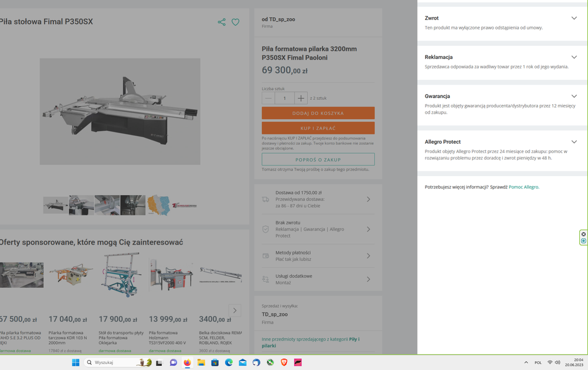Open the Metody płatności chevron
Viewport: 588px width, 370px height.
[368, 256]
